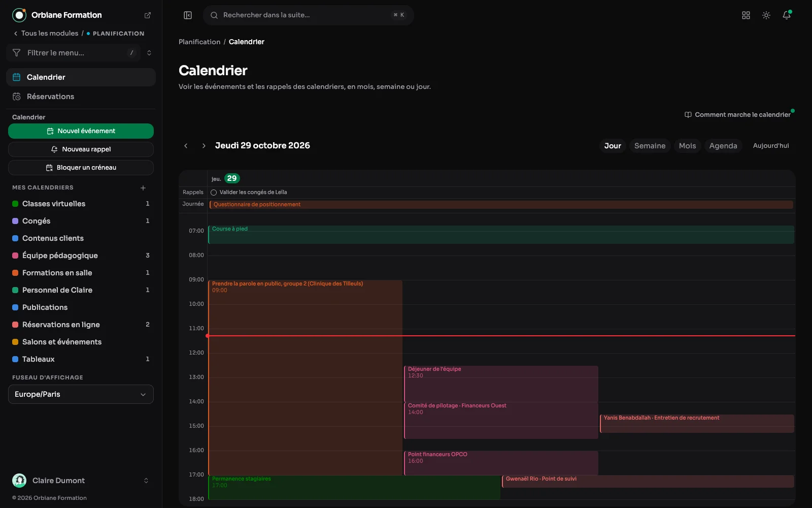
Task: Open Claire Dumont's avatar
Action: (19, 481)
